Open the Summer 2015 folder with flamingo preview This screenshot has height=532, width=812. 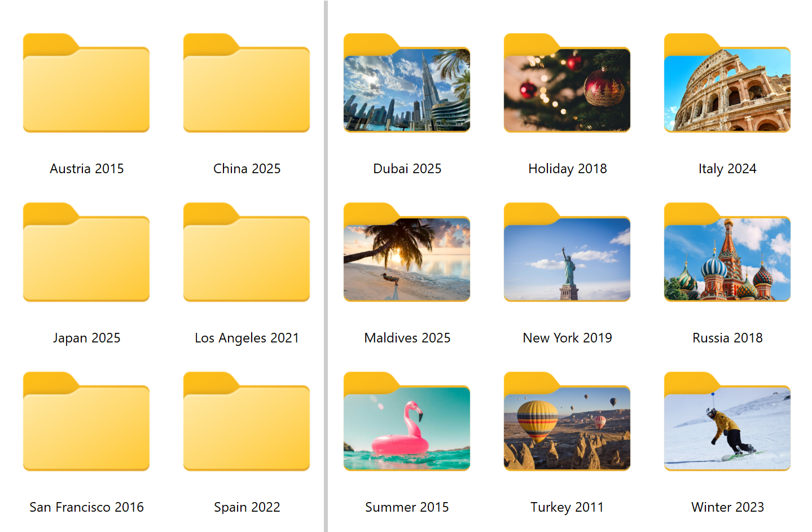point(406,426)
